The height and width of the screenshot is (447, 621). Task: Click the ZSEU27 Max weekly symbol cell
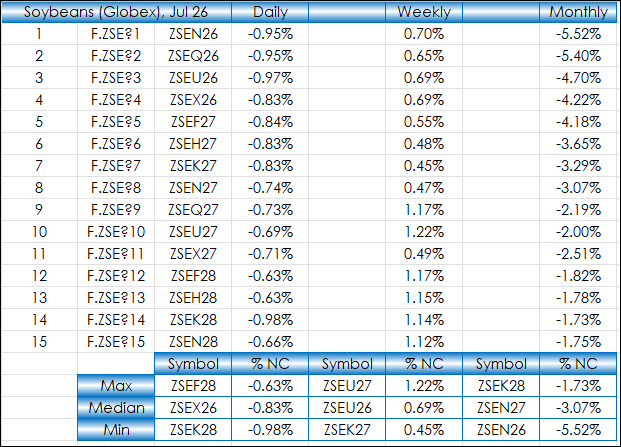(347, 386)
